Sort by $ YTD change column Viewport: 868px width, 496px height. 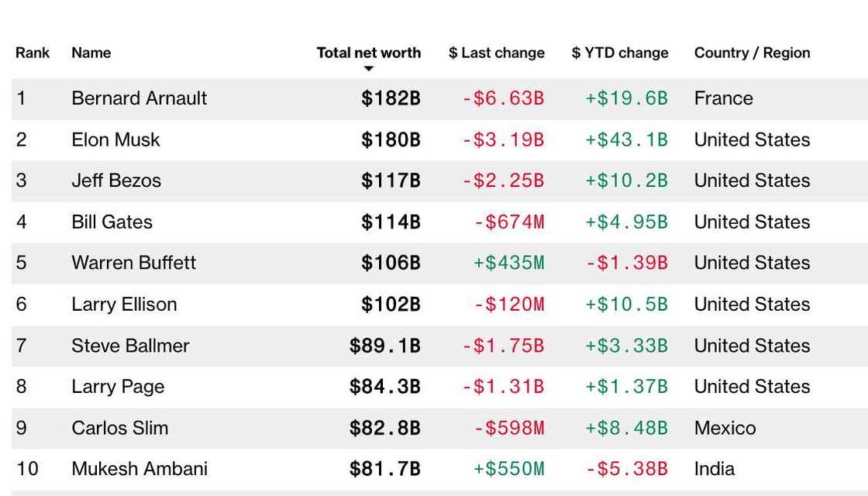click(619, 53)
